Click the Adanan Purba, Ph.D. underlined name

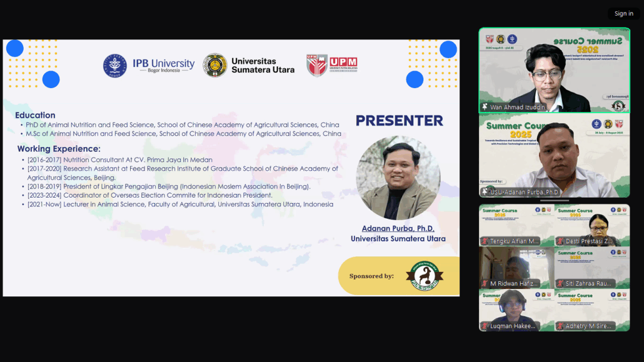tap(398, 228)
